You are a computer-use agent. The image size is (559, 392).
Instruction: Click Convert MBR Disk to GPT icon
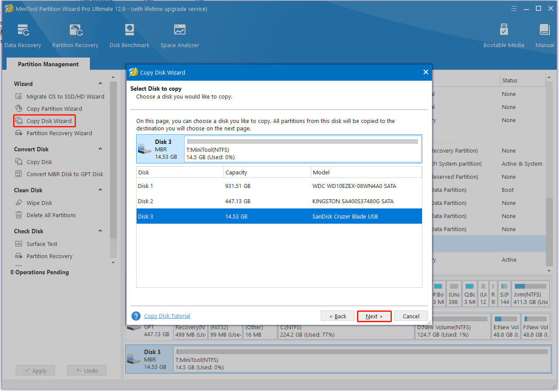[18, 174]
